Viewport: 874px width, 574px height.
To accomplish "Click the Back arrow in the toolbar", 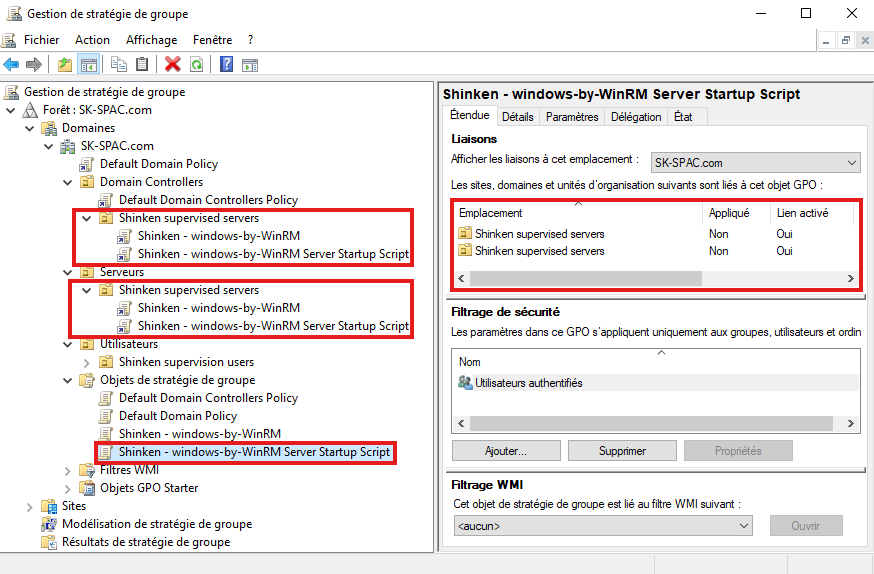I will pyautogui.click(x=12, y=64).
